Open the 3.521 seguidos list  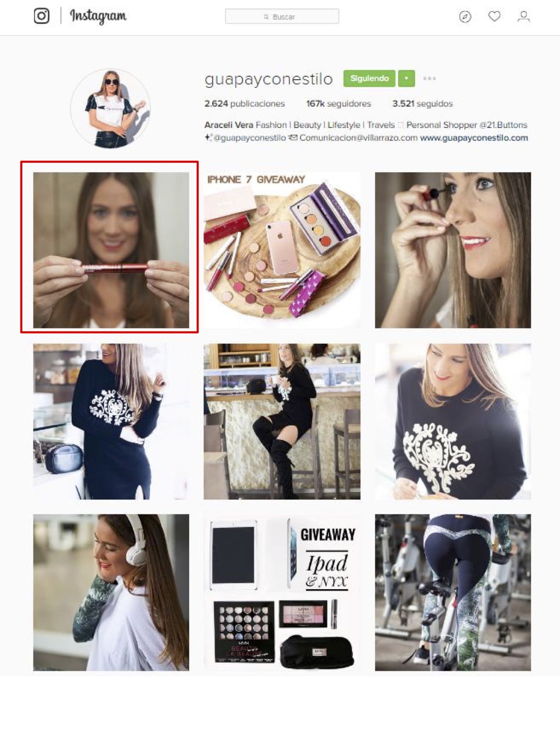click(x=422, y=104)
